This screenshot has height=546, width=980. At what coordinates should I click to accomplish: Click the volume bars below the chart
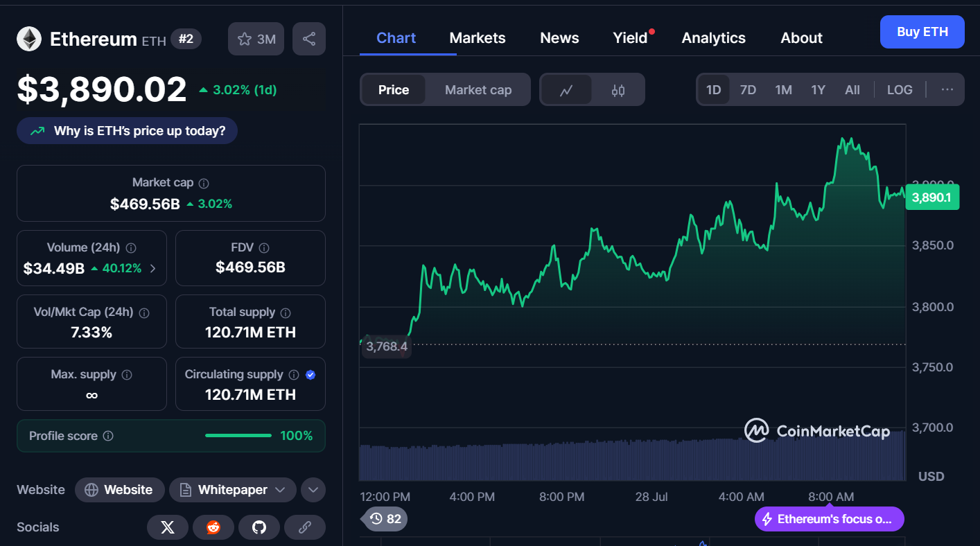point(632,457)
